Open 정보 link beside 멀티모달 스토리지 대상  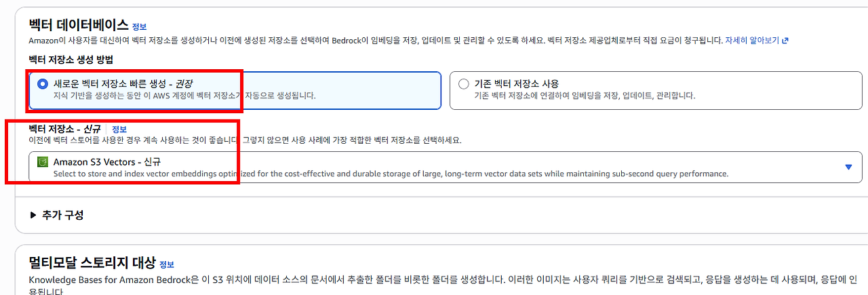pyautogui.click(x=167, y=264)
